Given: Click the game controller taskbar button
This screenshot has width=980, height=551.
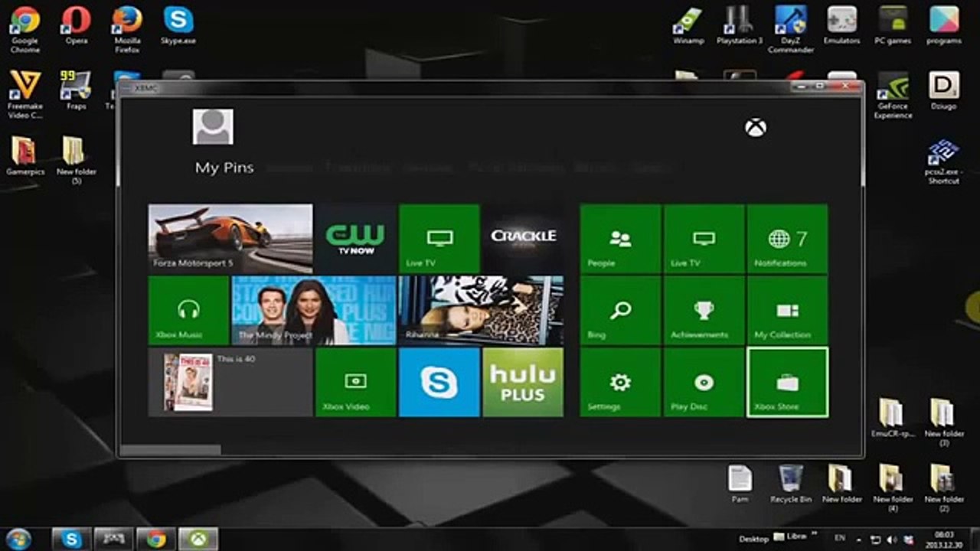Looking at the screenshot, I should click(114, 539).
